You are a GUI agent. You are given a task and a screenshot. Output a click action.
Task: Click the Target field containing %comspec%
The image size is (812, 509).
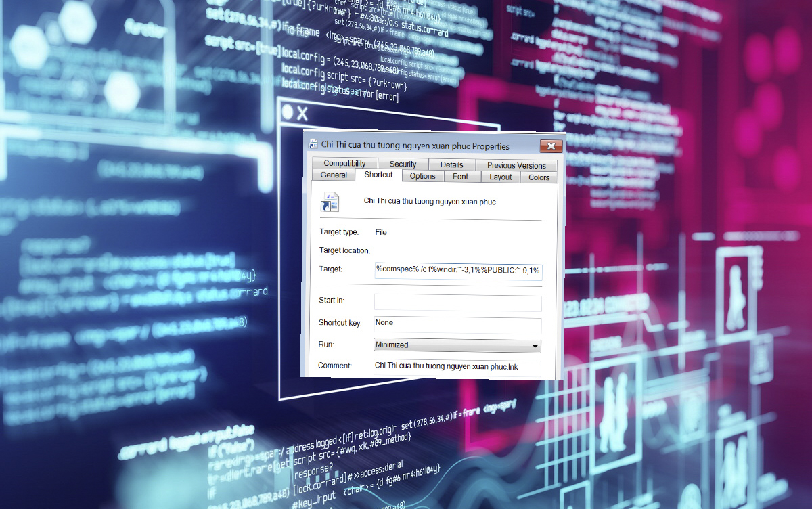coord(457,270)
